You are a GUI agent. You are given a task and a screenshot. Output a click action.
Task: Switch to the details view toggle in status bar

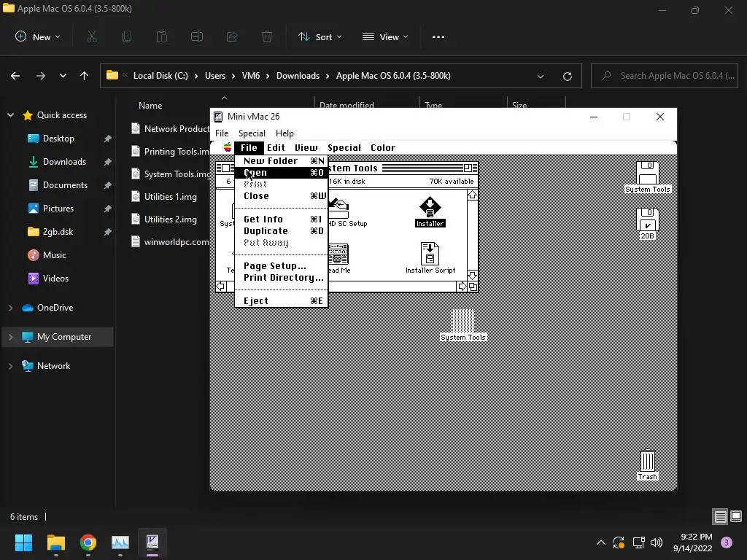point(720,517)
